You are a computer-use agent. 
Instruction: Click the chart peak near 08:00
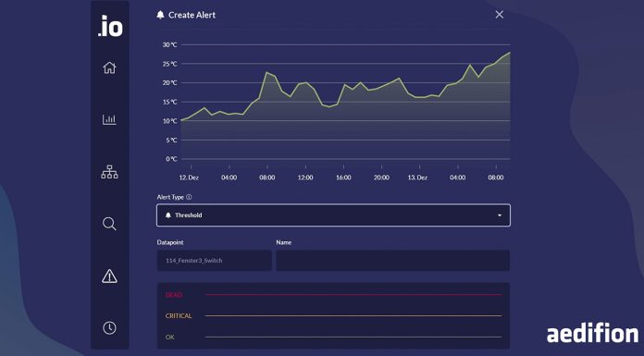267,72
